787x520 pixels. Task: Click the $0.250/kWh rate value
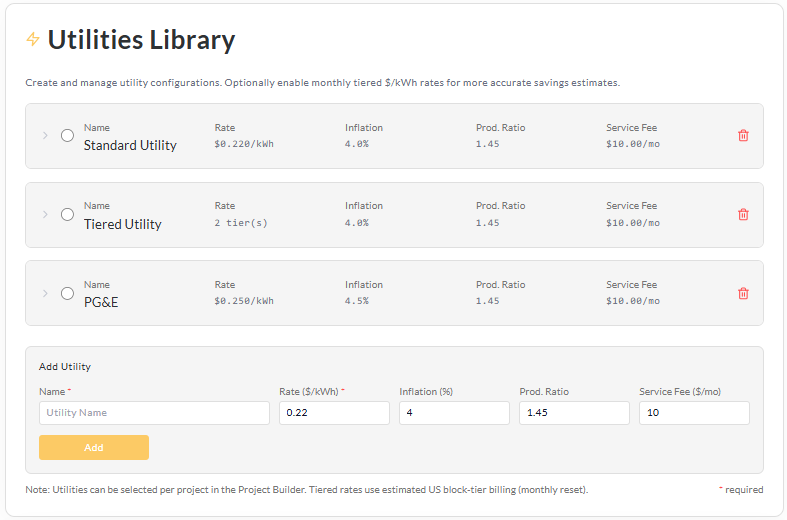click(x=244, y=301)
